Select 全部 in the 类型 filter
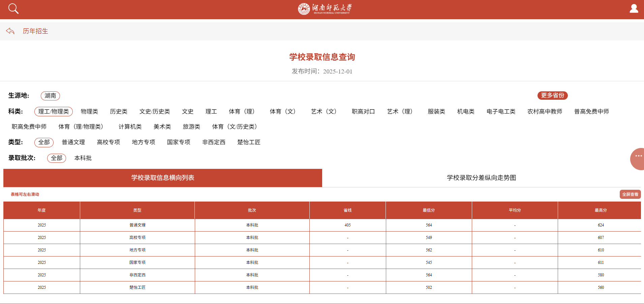 pyautogui.click(x=44, y=142)
